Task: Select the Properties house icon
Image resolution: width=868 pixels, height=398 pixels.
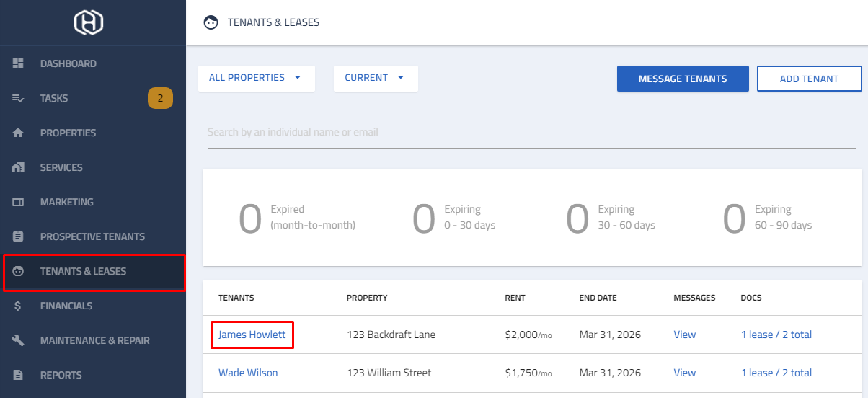Action: tap(19, 133)
